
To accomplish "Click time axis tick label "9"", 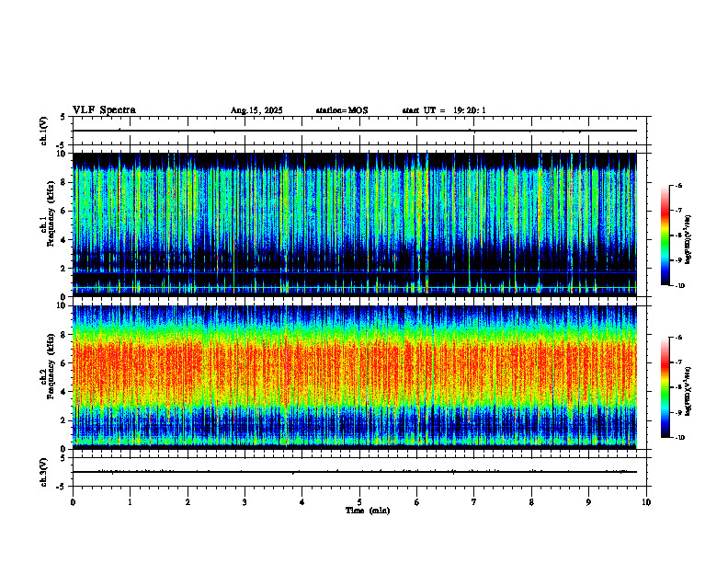I will (588, 502).
